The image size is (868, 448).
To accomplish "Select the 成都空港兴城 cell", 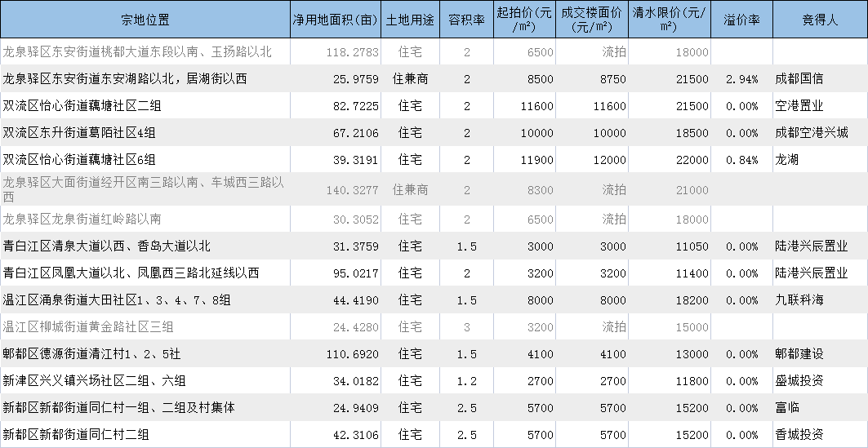I will coord(821,133).
